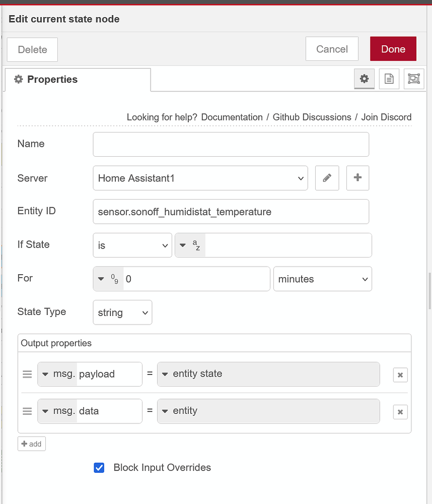The width and height of the screenshot is (432, 504).
Task: Open the State Type string dropdown
Action: pos(122,312)
